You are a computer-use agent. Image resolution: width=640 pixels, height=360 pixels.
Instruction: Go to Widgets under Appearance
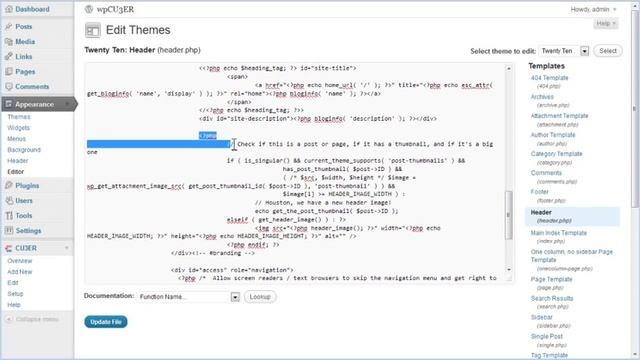click(18, 128)
